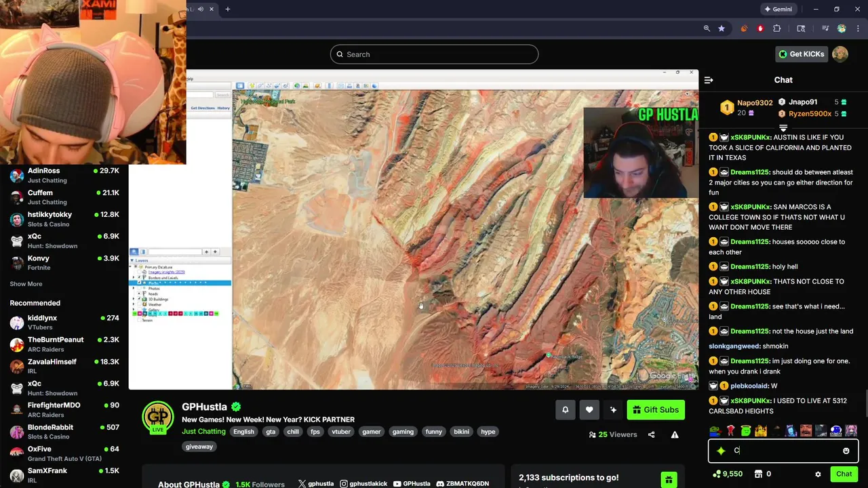
Task: Open the browser extensions puzzle icon
Action: 777,28
